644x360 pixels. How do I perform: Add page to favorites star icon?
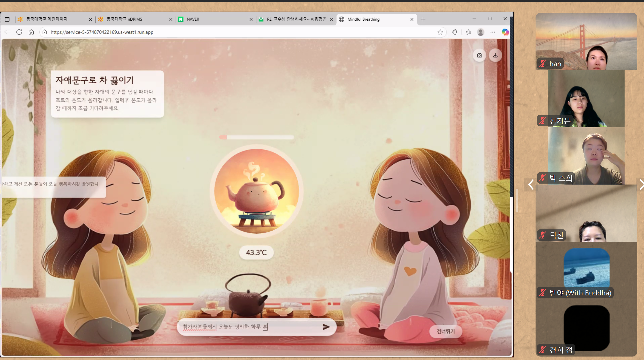440,32
